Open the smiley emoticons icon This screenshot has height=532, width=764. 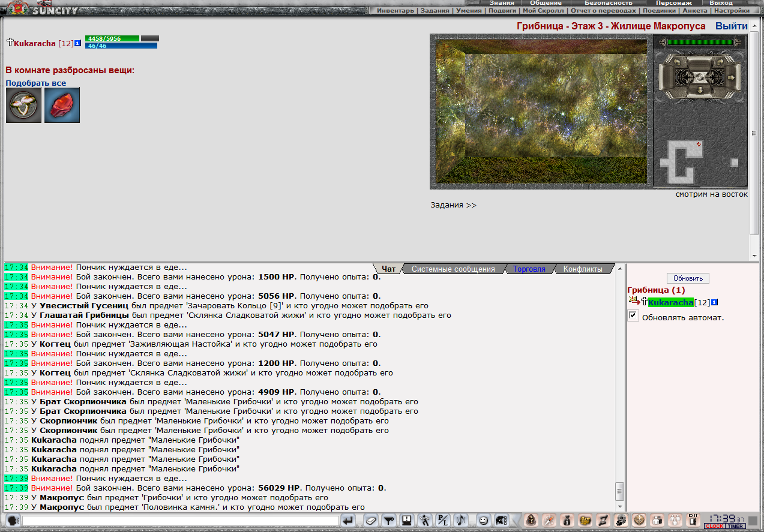[x=483, y=520]
